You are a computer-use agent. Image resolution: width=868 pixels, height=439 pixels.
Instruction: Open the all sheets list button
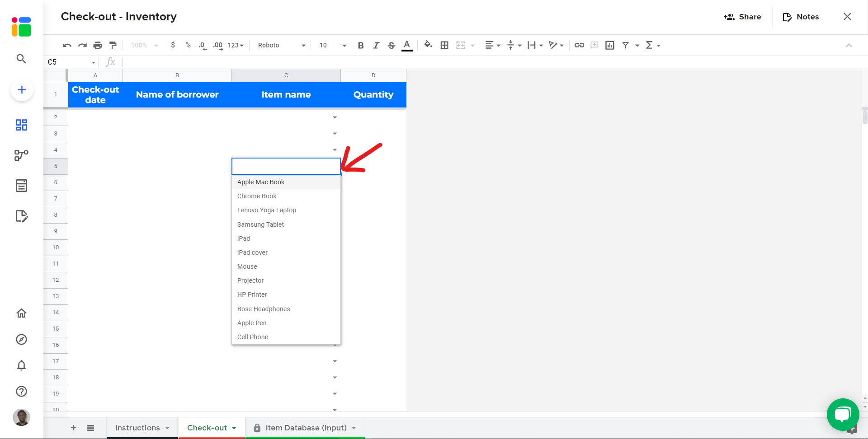pyautogui.click(x=90, y=428)
